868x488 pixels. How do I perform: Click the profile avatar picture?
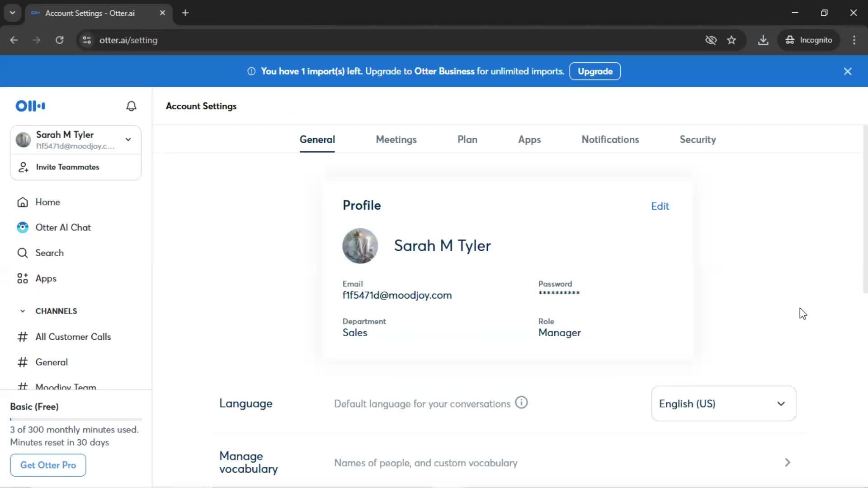coord(360,246)
